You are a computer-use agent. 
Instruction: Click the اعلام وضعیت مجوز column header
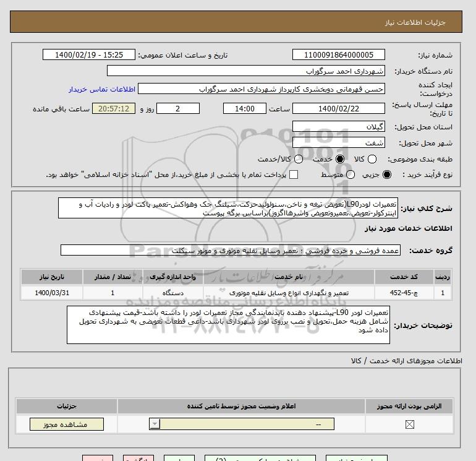click(x=241, y=406)
